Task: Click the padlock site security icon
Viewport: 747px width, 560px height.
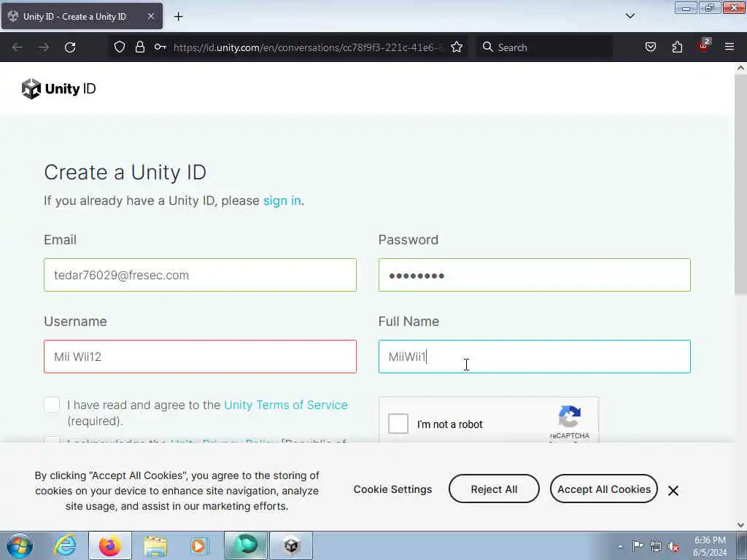Action: tap(139, 47)
